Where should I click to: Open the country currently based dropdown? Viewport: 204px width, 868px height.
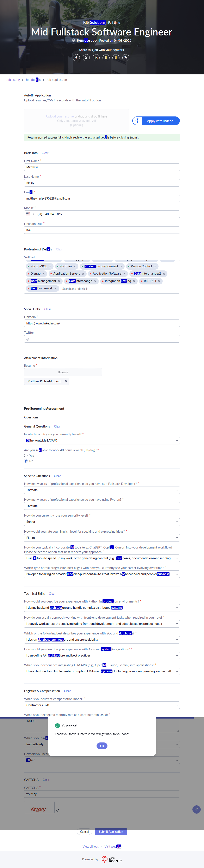[102, 440]
